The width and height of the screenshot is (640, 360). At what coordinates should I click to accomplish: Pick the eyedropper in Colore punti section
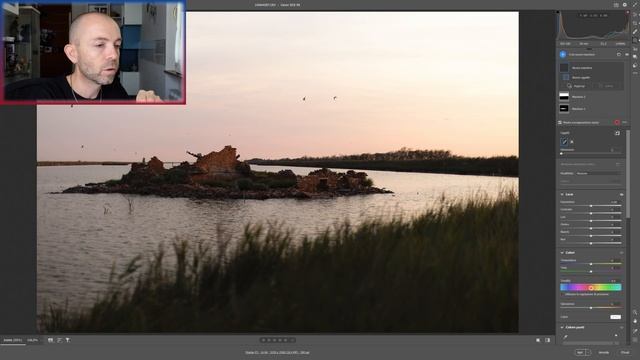point(565,337)
